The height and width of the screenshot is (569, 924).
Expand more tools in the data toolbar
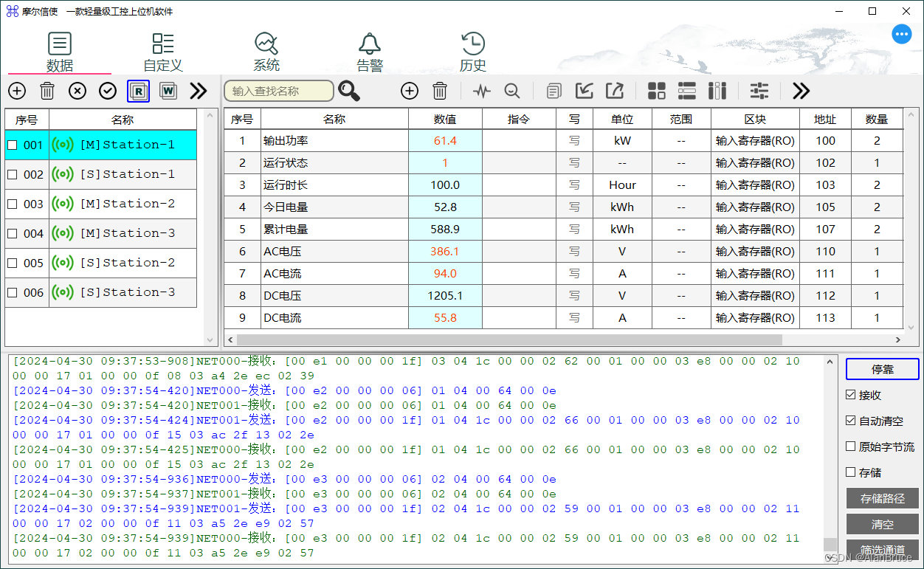click(x=801, y=91)
